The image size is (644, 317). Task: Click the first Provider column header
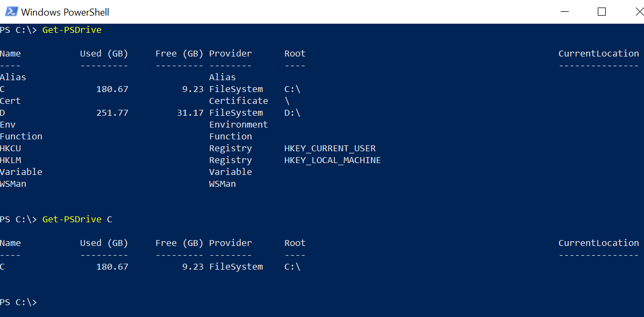(x=231, y=53)
